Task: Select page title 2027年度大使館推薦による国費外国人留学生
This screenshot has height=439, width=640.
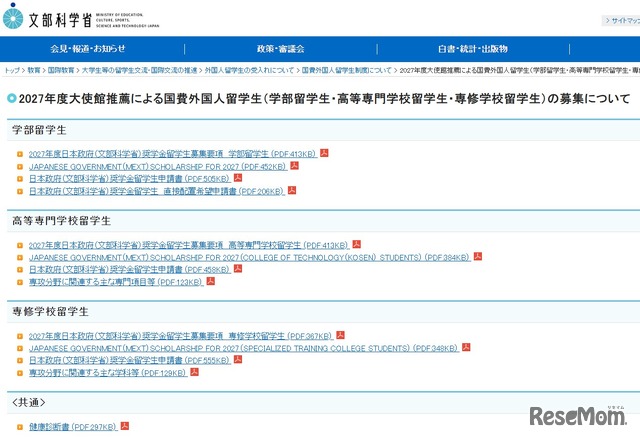Action: pyautogui.click(x=324, y=99)
